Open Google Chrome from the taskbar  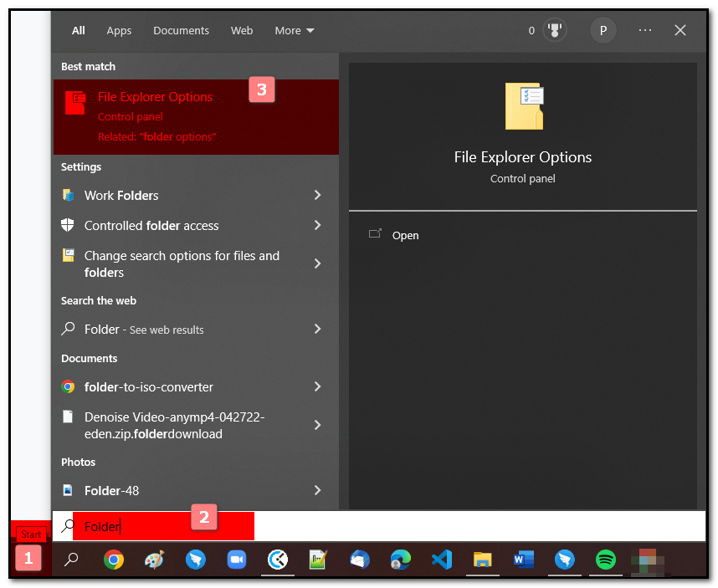pyautogui.click(x=114, y=560)
